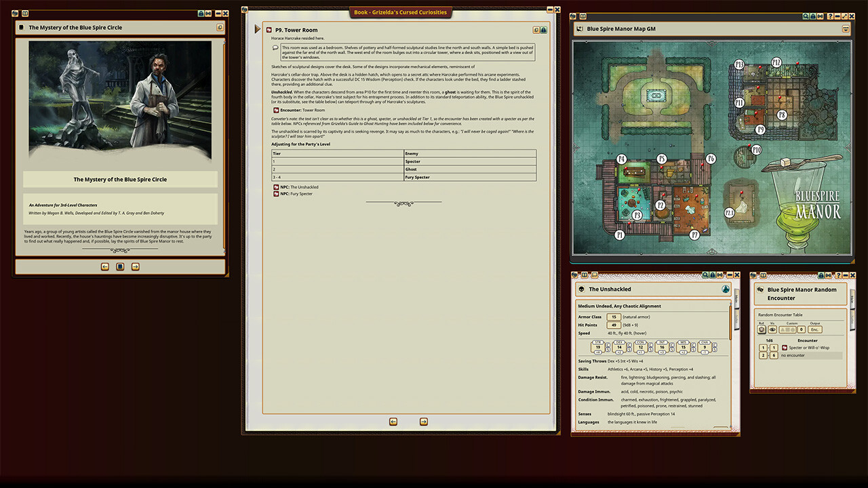Click the Enc. output button

point(816,329)
